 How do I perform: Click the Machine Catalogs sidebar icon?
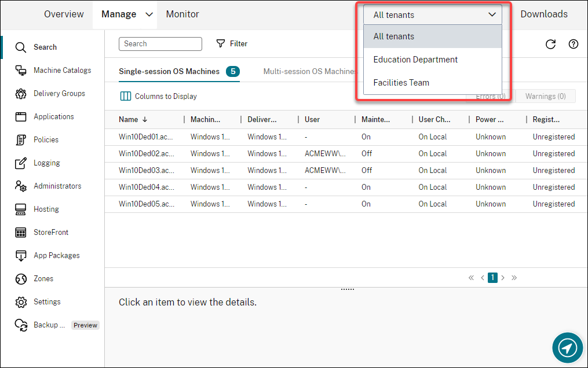click(x=21, y=71)
